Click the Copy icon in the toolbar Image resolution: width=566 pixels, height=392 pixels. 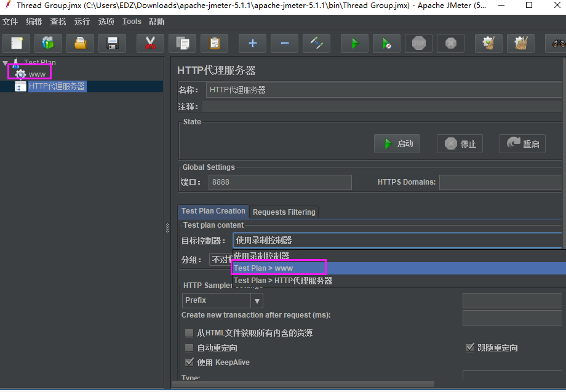[182, 43]
